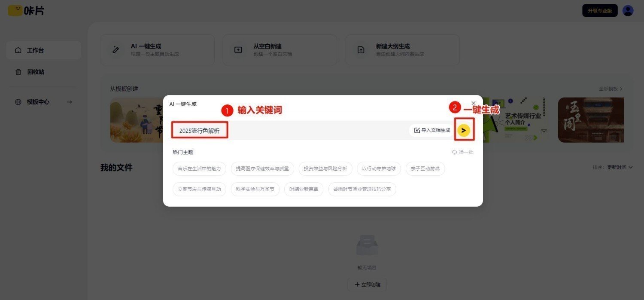Image resolution: width=644 pixels, height=300 pixels.
Task: Click the keyword input showing 2025流行色解析
Action: click(200, 130)
